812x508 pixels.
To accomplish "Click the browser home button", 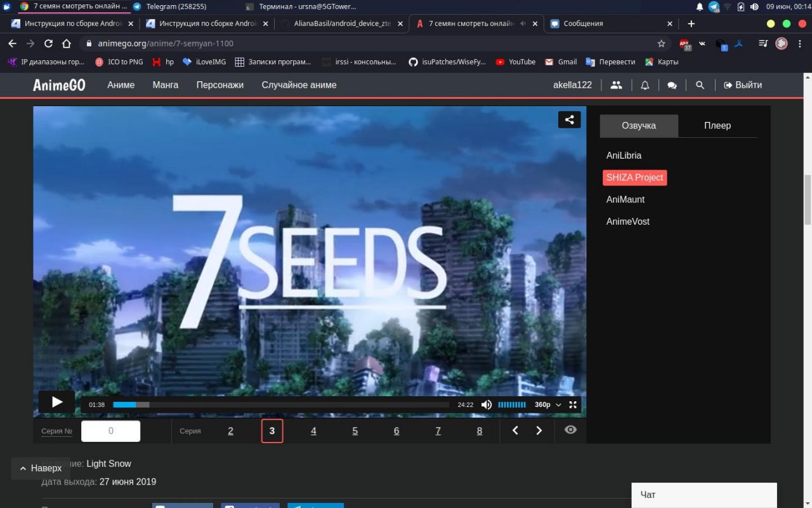I will [67, 44].
